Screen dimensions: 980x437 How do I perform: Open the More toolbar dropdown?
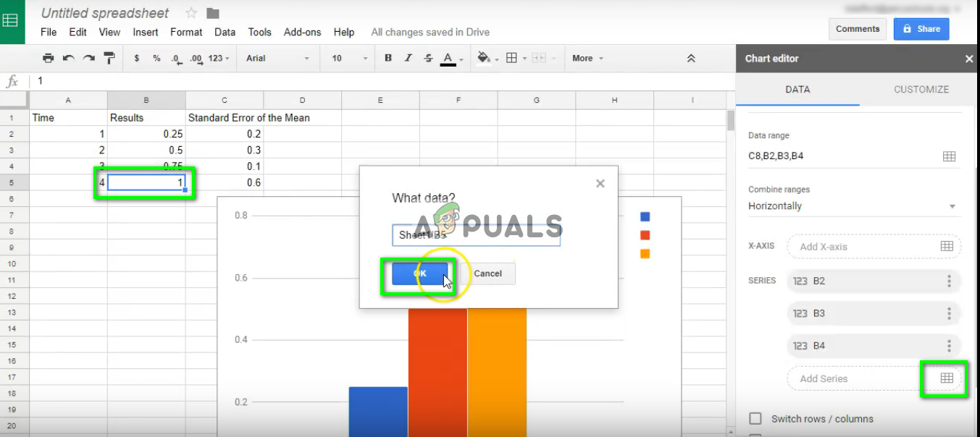pyautogui.click(x=587, y=58)
